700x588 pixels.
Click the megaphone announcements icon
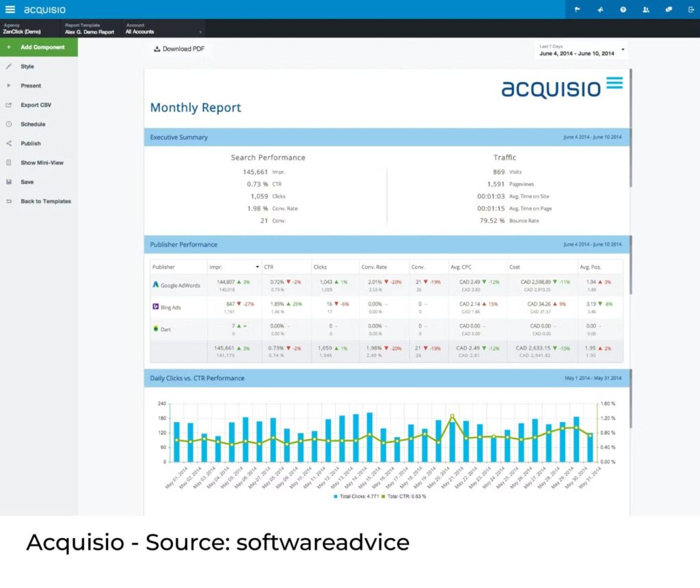click(x=600, y=10)
